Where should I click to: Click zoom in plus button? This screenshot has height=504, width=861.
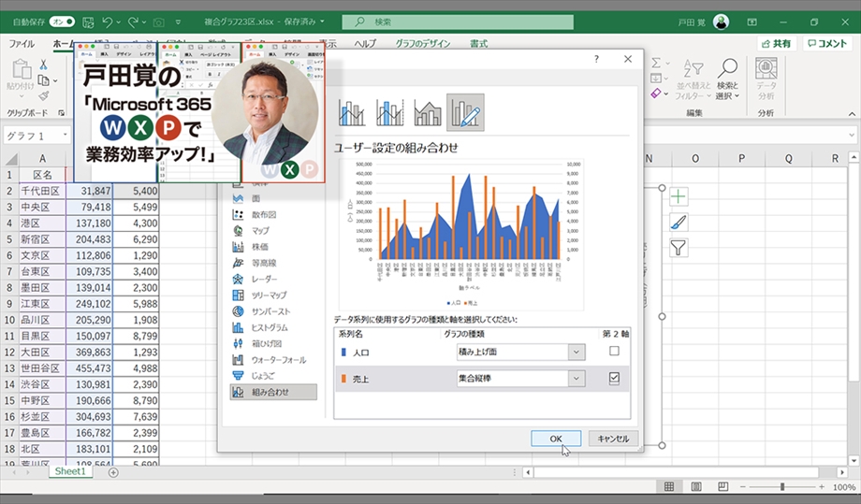click(x=822, y=486)
